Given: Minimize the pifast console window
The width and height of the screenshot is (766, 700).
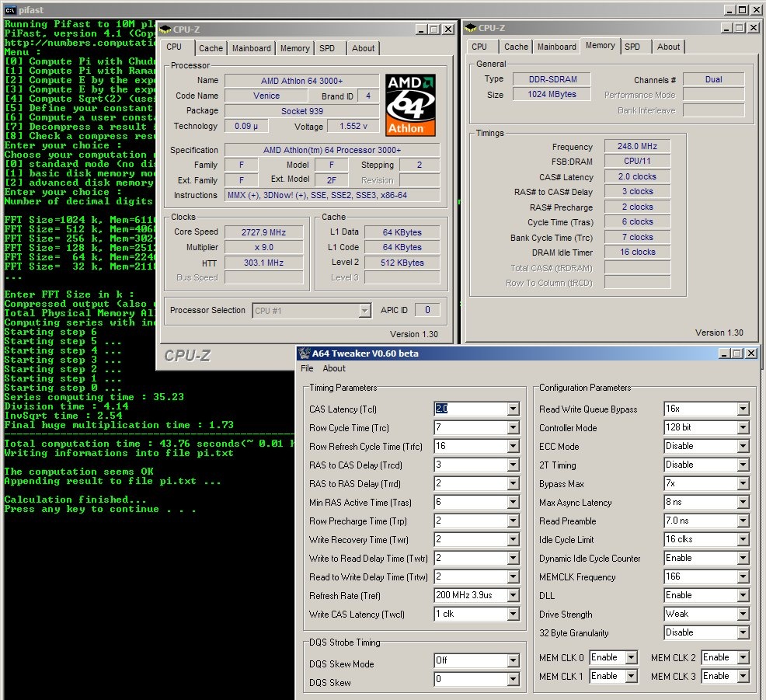Looking at the screenshot, I should [729, 10].
